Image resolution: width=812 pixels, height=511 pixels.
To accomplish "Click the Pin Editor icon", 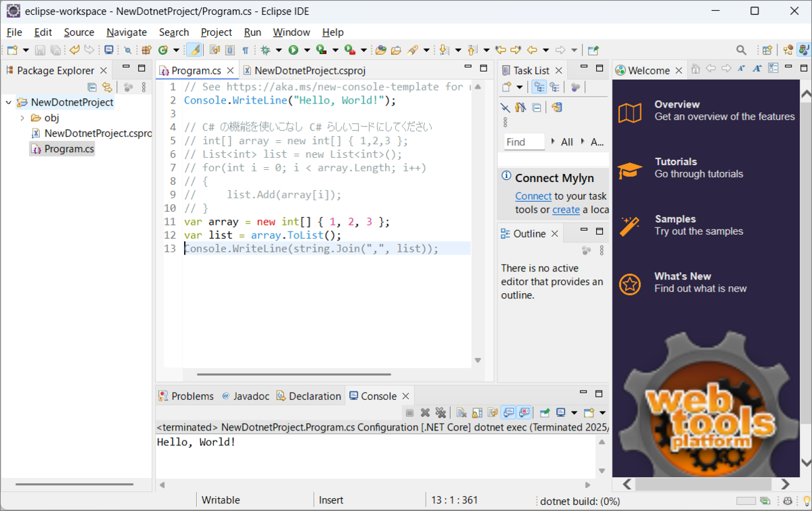I will (593, 50).
